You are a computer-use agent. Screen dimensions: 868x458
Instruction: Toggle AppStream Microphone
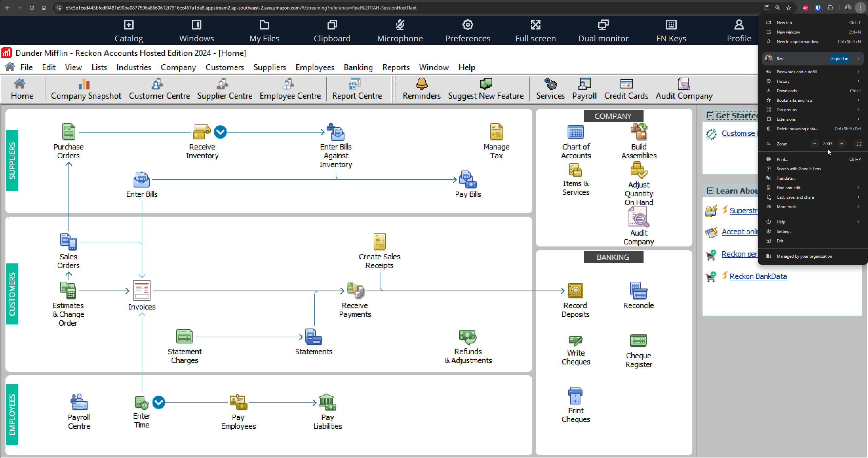point(400,31)
